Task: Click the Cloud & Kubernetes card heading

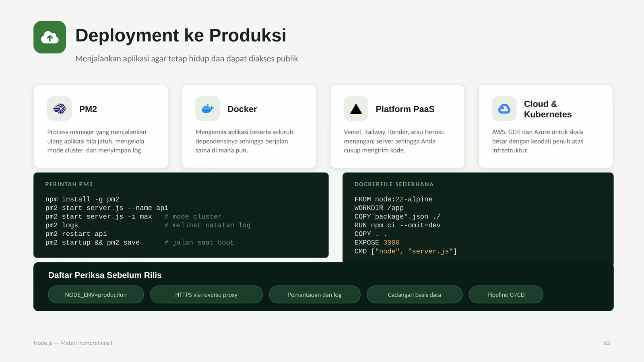Action: click(x=548, y=109)
